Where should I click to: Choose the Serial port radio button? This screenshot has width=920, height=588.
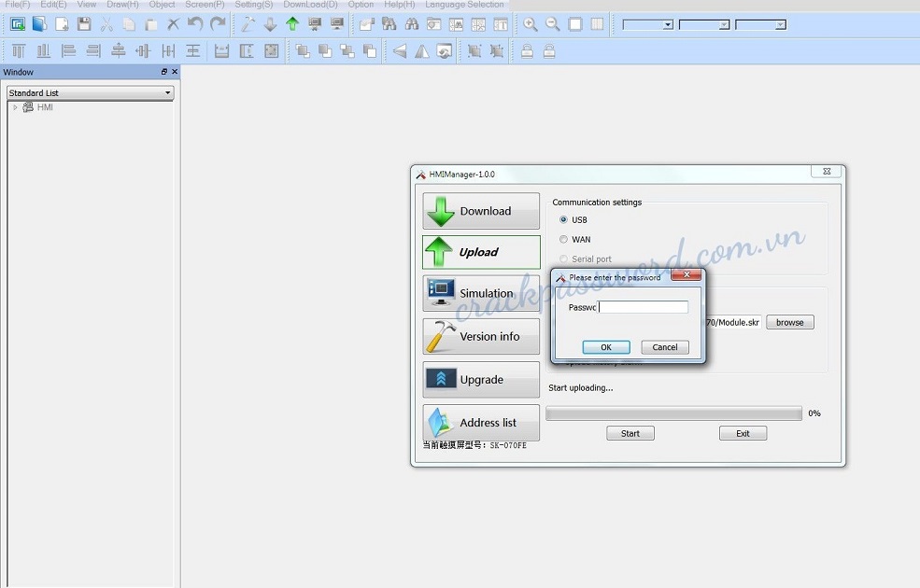click(563, 259)
